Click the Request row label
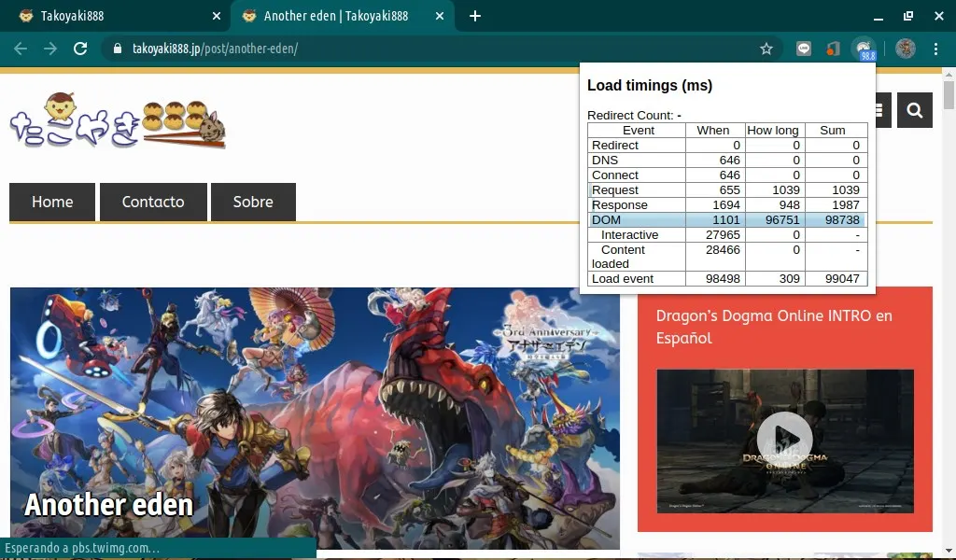The width and height of the screenshot is (956, 560). click(615, 190)
